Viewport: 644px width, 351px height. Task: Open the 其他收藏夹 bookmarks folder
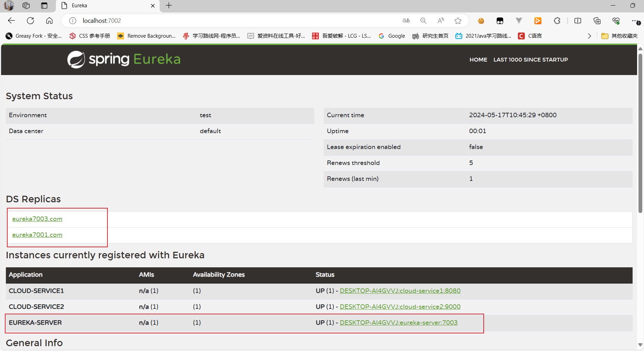[619, 36]
